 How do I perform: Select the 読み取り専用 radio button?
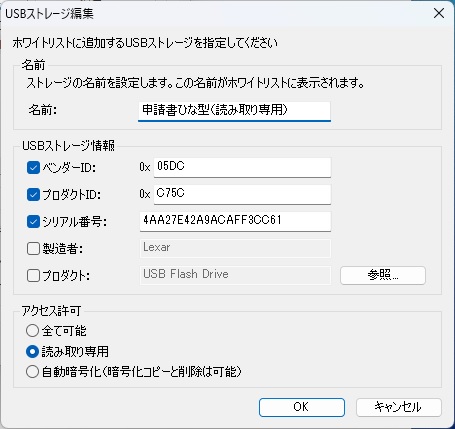(32, 351)
